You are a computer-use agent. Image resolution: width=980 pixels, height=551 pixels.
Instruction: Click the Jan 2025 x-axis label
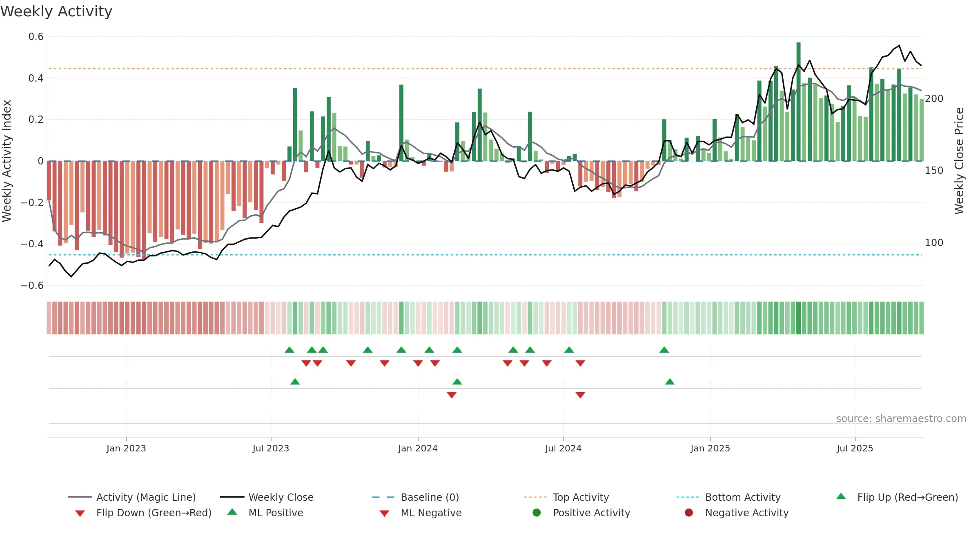click(x=710, y=448)
